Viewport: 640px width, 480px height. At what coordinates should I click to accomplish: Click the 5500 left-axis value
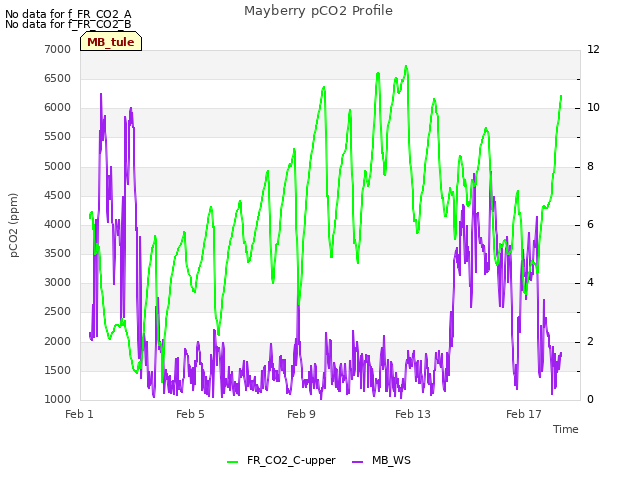coord(58,137)
